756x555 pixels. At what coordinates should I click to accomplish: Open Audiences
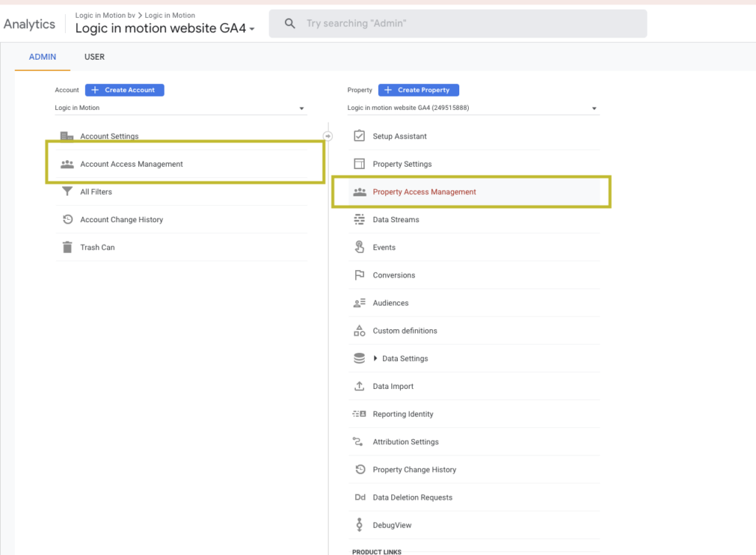pyautogui.click(x=391, y=303)
